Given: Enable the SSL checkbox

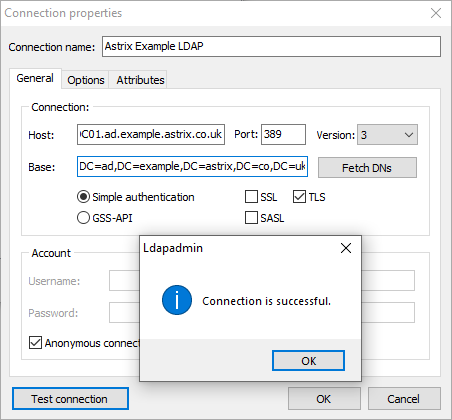Looking at the screenshot, I should [251, 197].
